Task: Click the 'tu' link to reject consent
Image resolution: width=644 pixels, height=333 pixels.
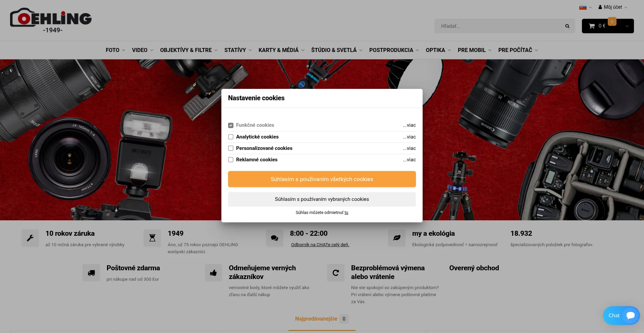Action: tap(346, 213)
